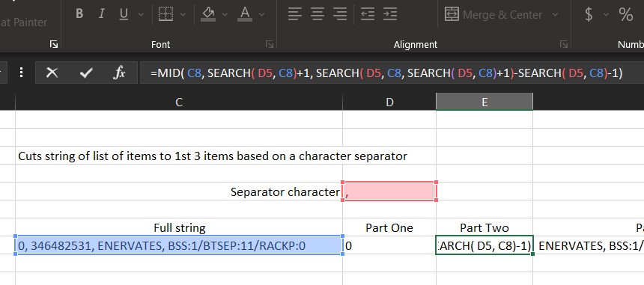The image size is (644, 285).
Task: Toggle Italic formatting
Action: coord(101,14)
